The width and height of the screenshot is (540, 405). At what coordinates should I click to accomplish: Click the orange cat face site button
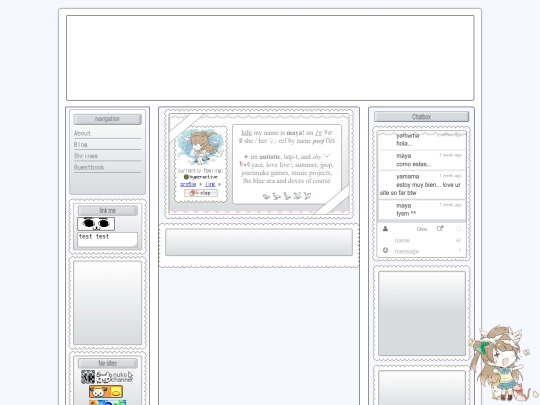tap(106, 392)
